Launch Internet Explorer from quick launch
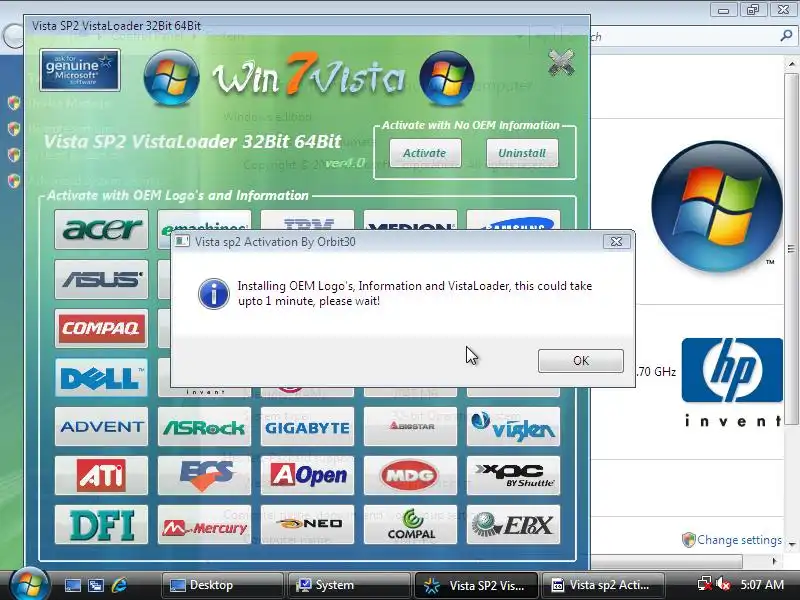 tap(119, 585)
